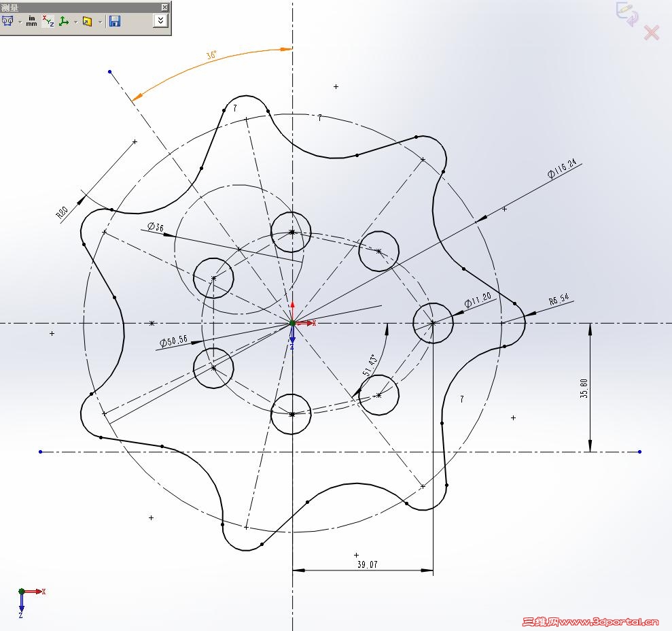
Task: Select the Φ116.24 diameter dimension
Action: (562, 169)
